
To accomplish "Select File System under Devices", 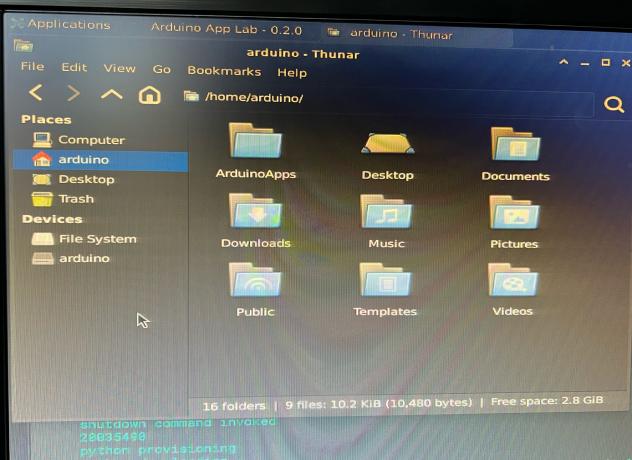I will pyautogui.click(x=97, y=239).
